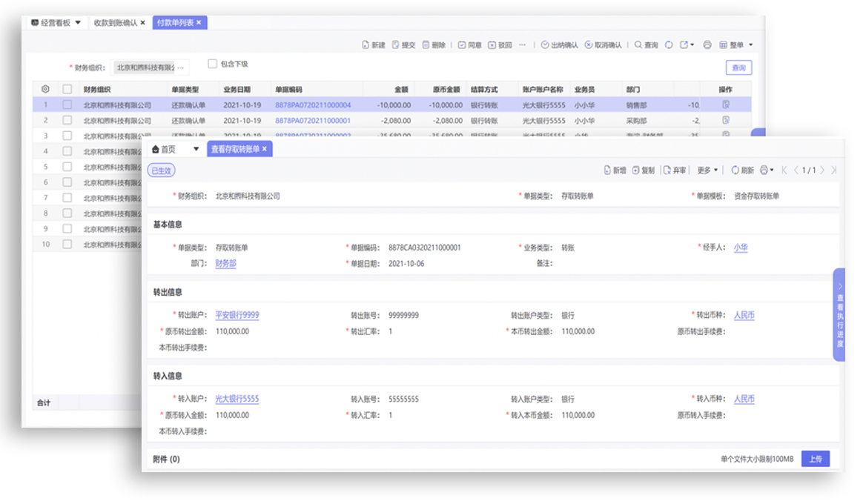Click the 提交 submit toolbar icon
This screenshot has width=866, height=504.
tap(395, 44)
